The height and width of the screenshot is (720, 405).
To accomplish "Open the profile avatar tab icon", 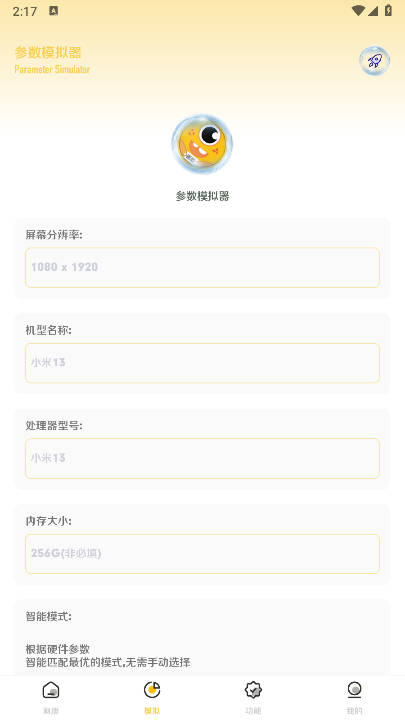I will point(354,690).
